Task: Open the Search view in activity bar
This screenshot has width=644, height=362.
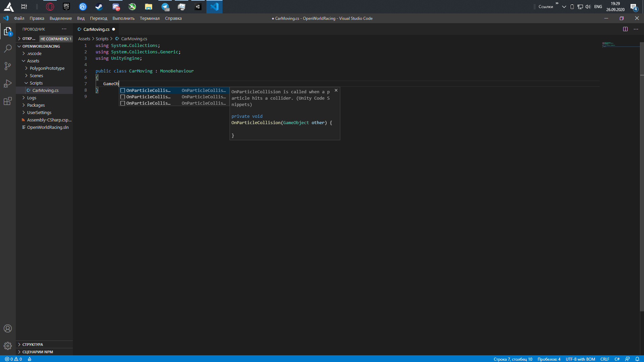Action: point(8,48)
